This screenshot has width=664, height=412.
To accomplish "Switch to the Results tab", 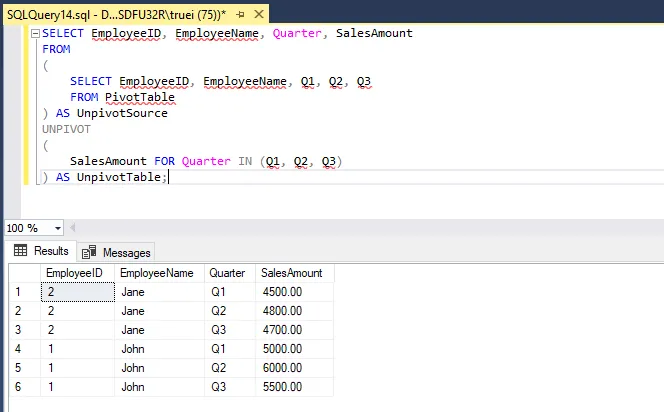I will pos(41,251).
